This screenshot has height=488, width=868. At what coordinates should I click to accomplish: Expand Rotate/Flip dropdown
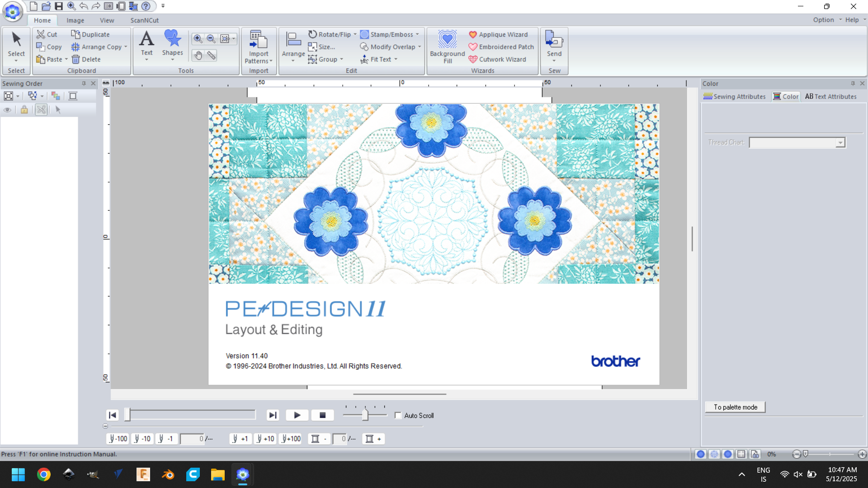pos(355,34)
